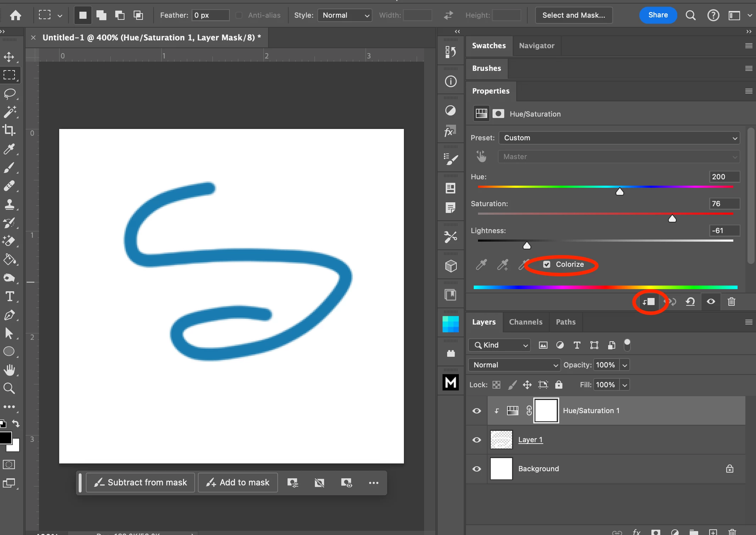756x535 pixels.
Task: Select the Zoom tool
Action: pos(9,389)
